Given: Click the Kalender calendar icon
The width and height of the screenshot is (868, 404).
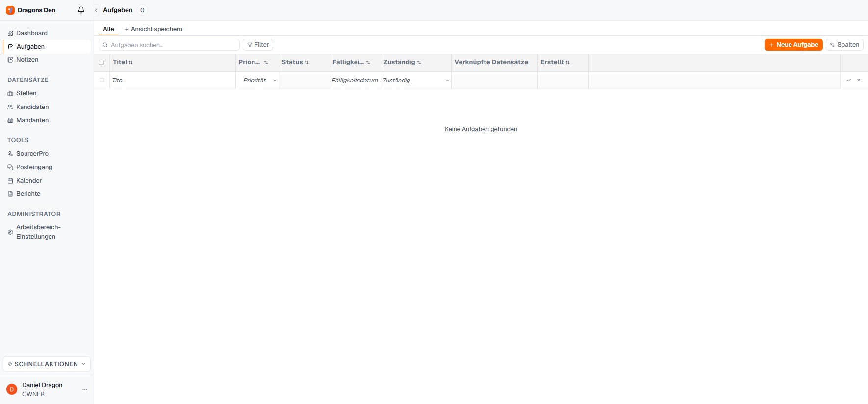Looking at the screenshot, I should tap(10, 181).
